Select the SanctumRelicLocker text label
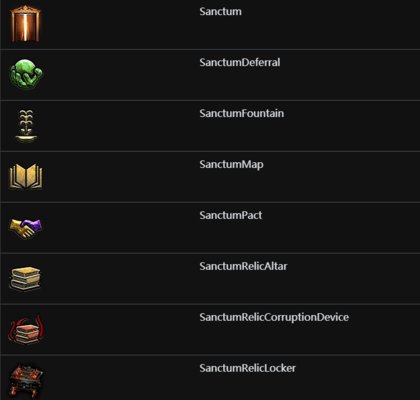Viewport: 420px width, 400px height. (247, 368)
